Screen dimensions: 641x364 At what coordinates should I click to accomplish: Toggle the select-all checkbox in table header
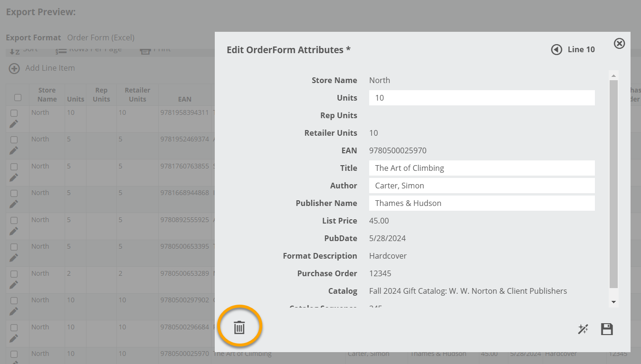coord(18,98)
